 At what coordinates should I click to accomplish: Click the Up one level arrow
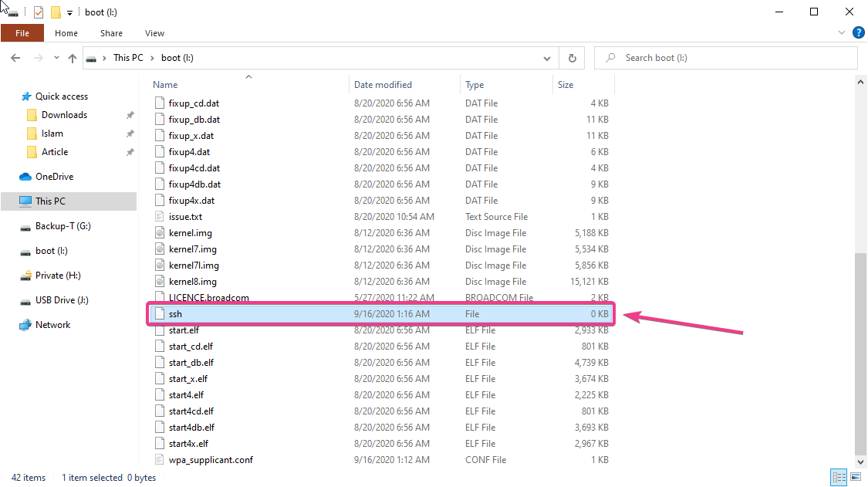coord(73,58)
